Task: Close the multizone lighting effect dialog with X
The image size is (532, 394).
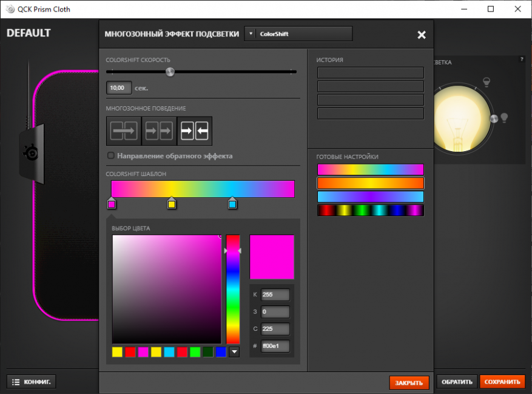Action: tap(422, 35)
